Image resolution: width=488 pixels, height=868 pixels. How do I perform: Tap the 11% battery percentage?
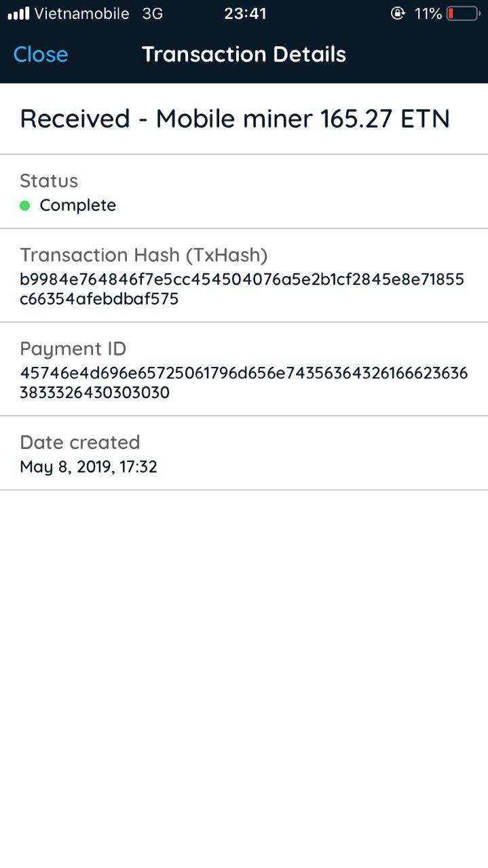coord(428,14)
